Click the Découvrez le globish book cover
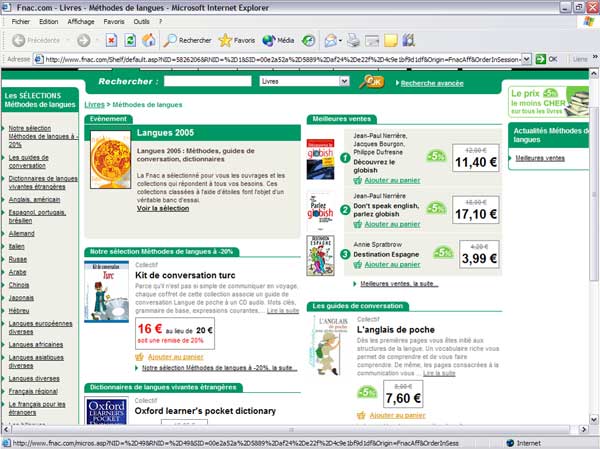 (x=320, y=159)
